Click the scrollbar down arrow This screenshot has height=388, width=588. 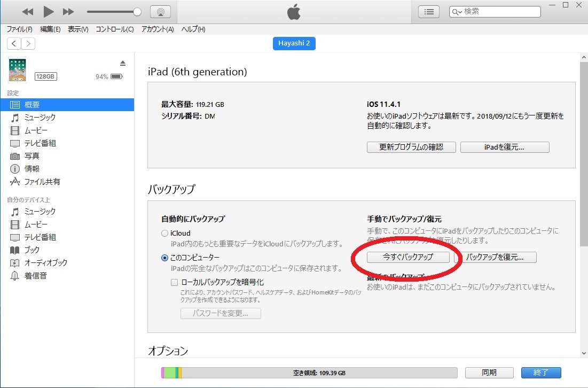coord(584,353)
